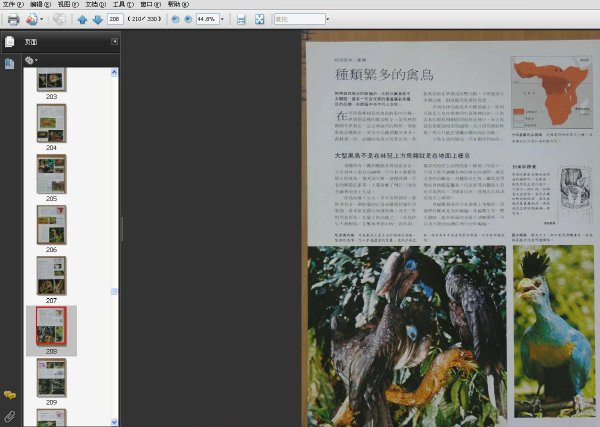Screen dimensions: 600x427
Task: Click the Africa map image on the page
Action: coord(552,93)
